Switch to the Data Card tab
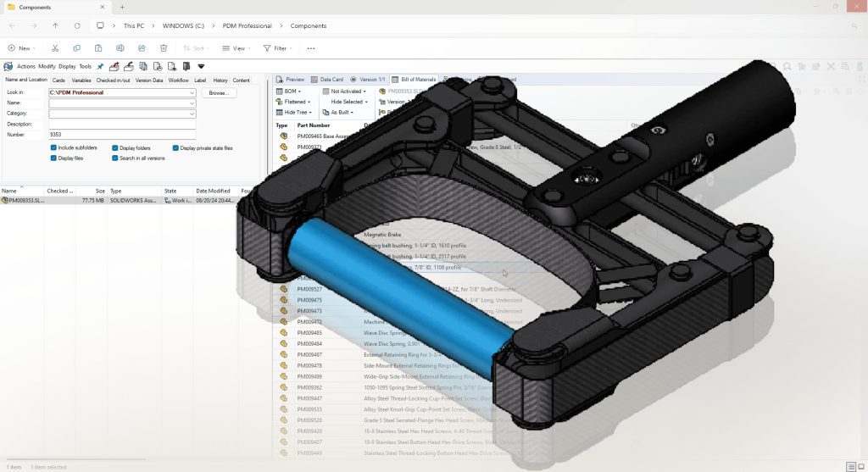The image size is (868, 472). [x=327, y=79]
